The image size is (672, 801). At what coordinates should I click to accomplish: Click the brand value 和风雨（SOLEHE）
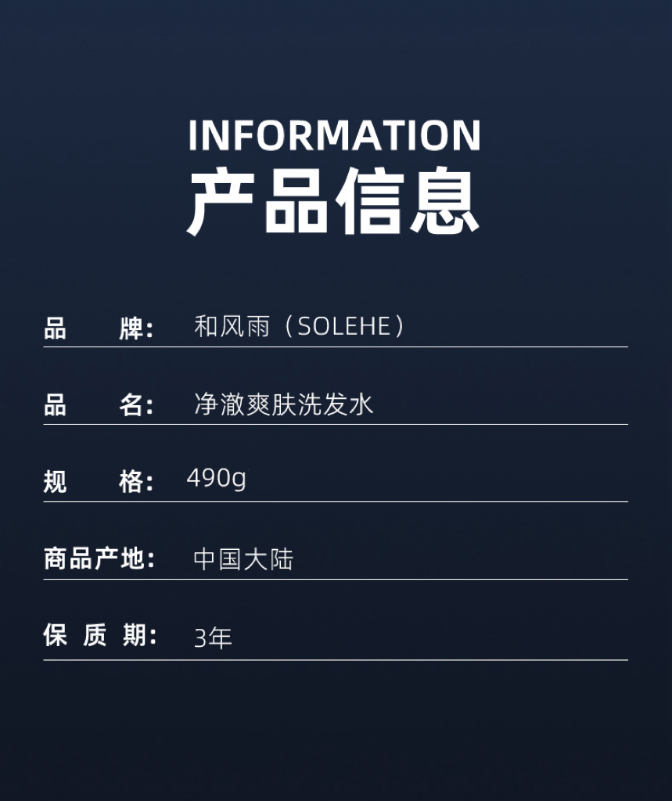pyautogui.click(x=300, y=326)
